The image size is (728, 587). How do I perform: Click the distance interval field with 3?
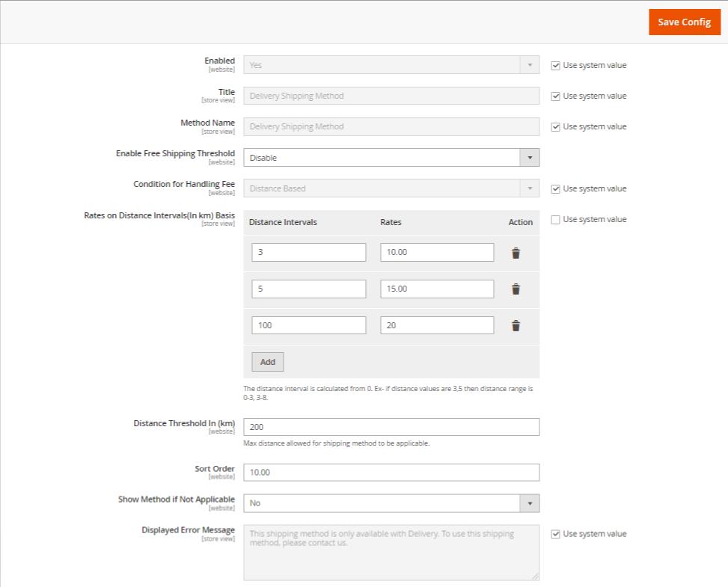[308, 253]
